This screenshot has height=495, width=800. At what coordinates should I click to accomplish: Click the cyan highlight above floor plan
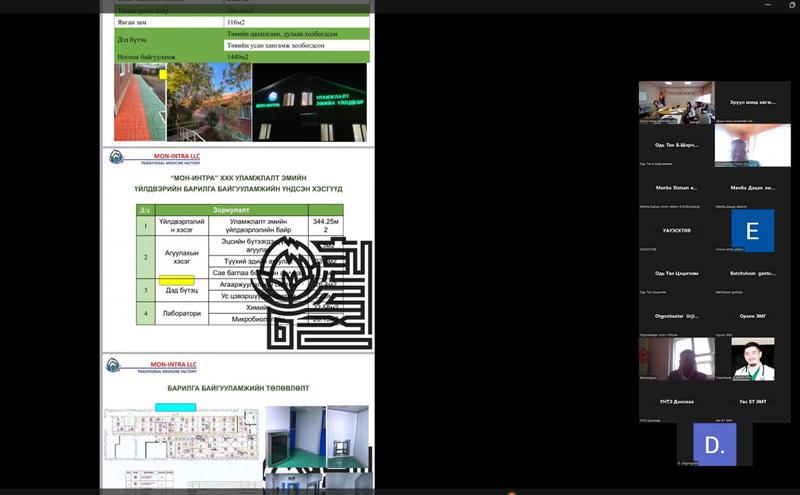click(x=175, y=407)
